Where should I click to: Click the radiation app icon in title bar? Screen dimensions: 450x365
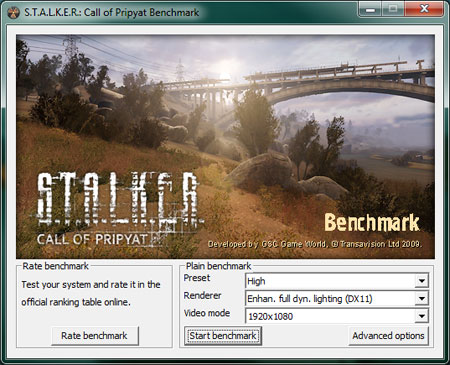pyautogui.click(x=13, y=13)
